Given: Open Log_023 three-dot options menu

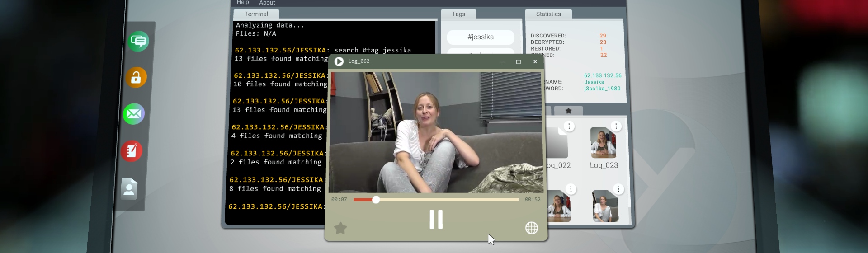Looking at the screenshot, I should pos(616,126).
